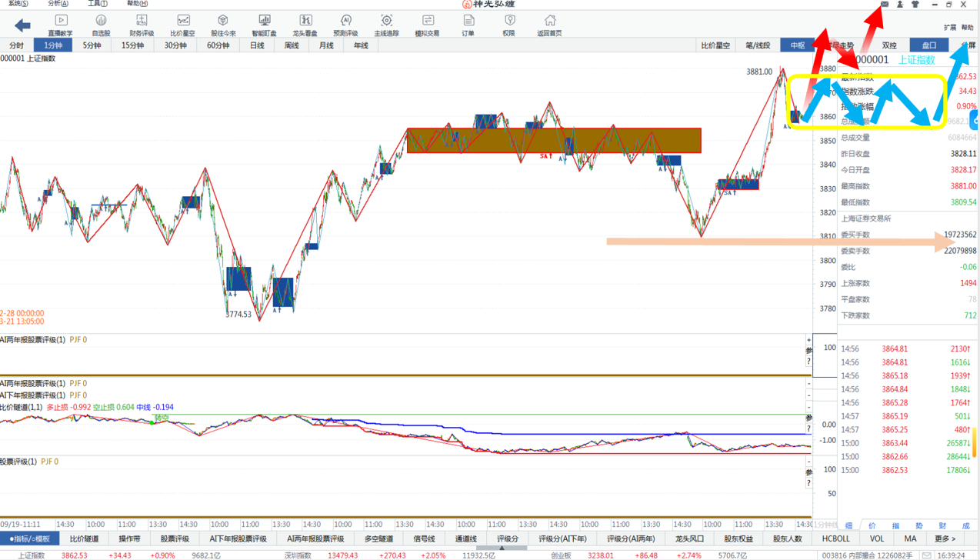
Task: Open 龙头看盘 leader view icon
Action: click(x=305, y=25)
